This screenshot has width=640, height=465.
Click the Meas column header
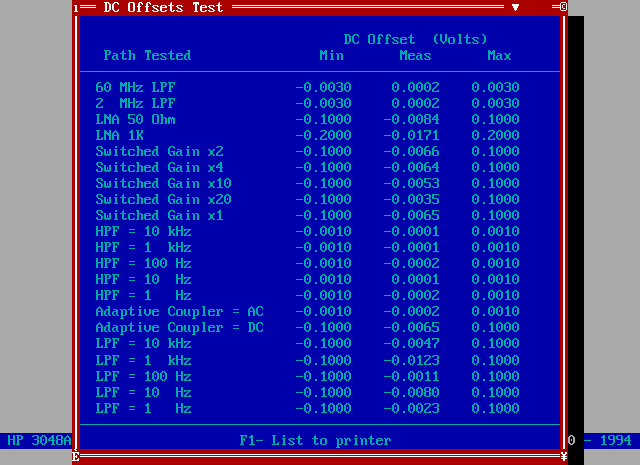click(415, 56)
